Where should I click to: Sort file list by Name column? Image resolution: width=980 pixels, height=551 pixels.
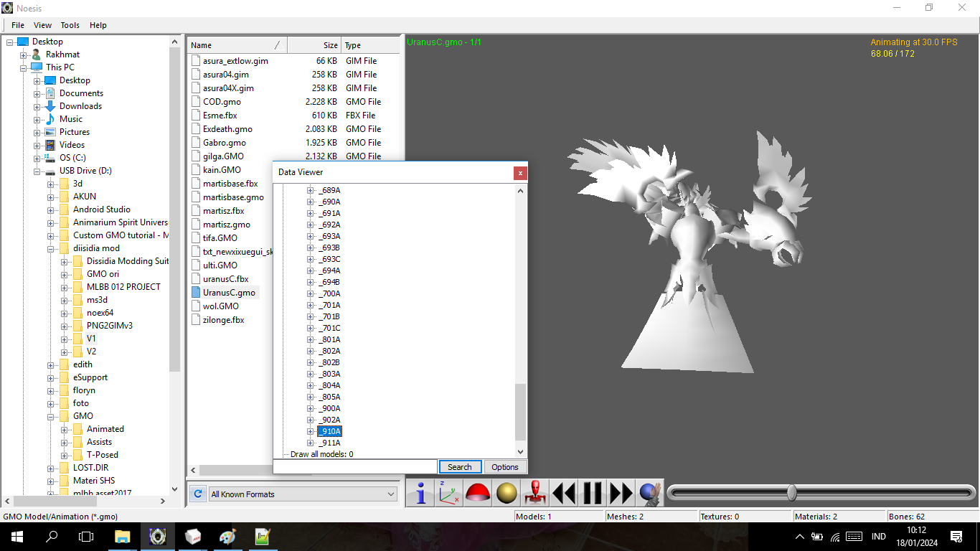(237, 45)
